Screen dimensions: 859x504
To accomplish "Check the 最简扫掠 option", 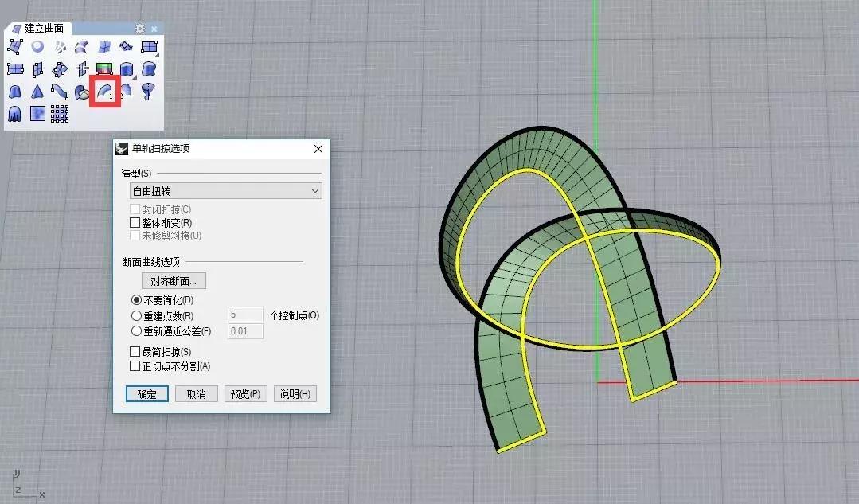I will click(135, 352).
